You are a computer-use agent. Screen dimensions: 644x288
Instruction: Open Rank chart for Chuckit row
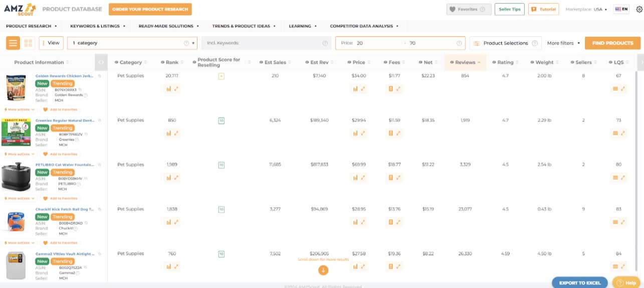pos(169,222)
